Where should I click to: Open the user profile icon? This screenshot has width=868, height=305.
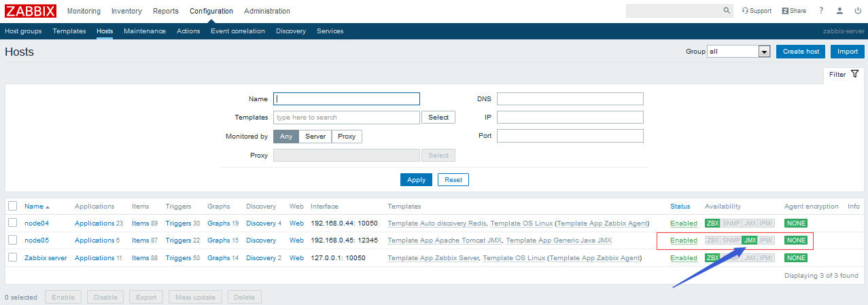pos(839,11)
